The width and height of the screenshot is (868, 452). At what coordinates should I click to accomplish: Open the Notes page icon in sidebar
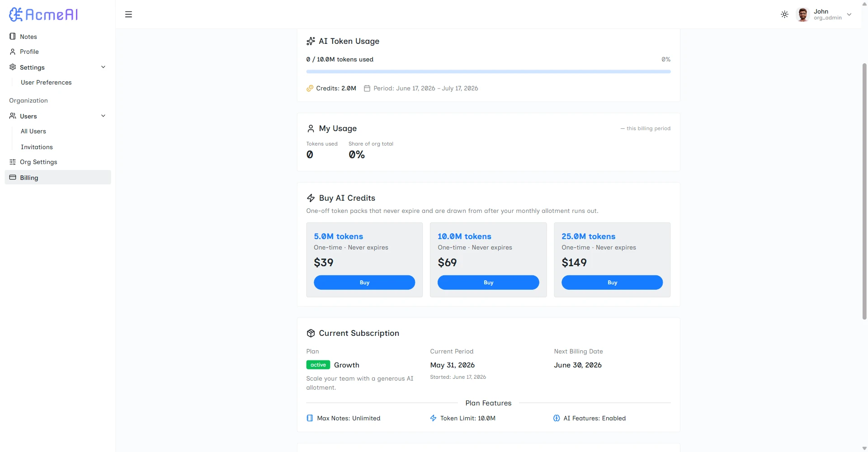coord(13,37)
